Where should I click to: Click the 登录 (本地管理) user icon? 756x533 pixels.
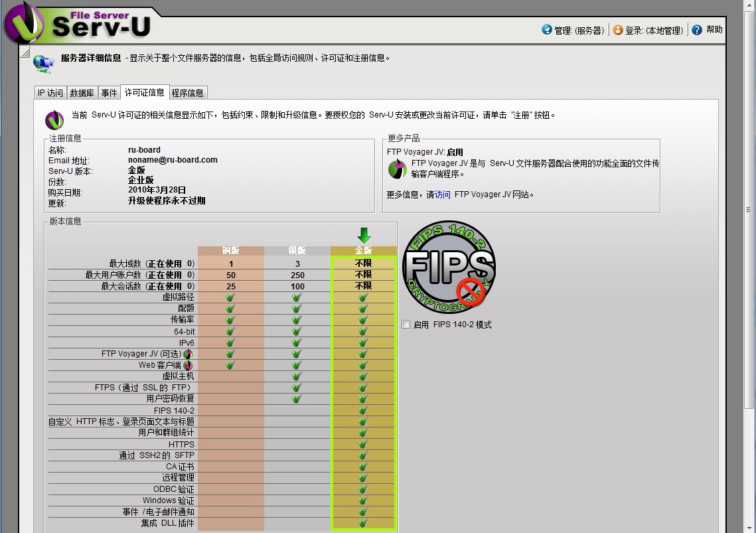point(618,30)
